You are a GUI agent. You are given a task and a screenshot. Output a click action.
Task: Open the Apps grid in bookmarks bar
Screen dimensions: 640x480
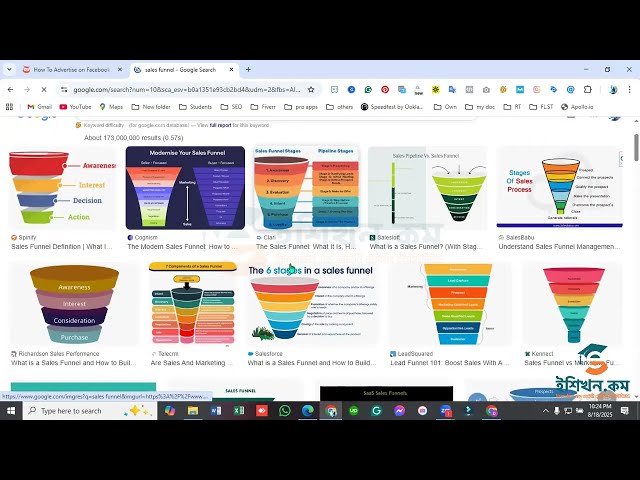click(x=9, y=107)
